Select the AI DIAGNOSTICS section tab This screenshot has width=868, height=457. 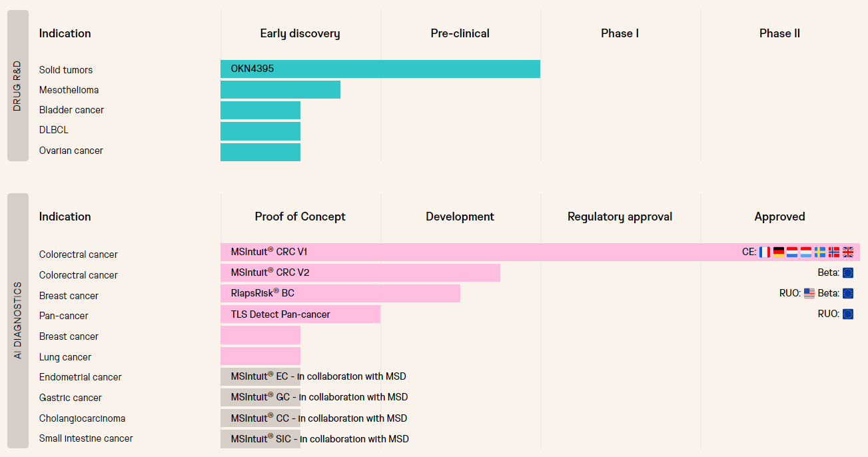18,320
